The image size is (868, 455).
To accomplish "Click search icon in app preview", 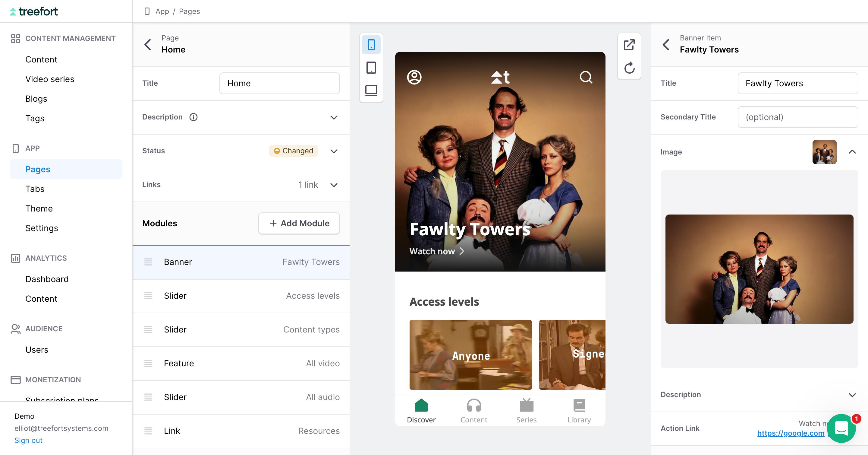I will [586, 77].
